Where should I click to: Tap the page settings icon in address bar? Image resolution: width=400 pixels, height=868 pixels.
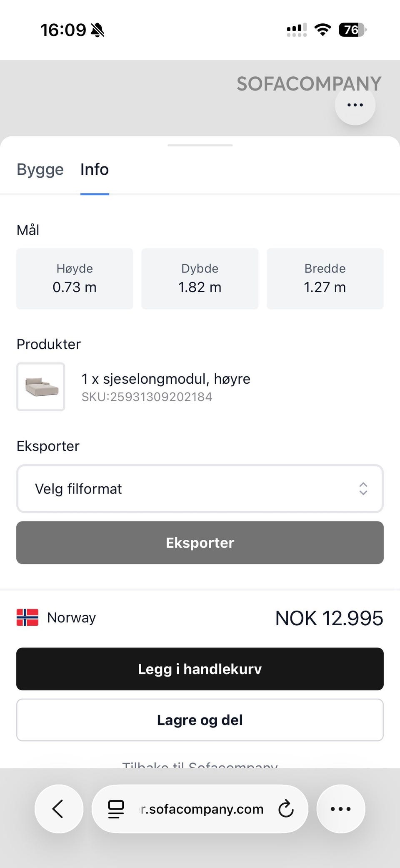pyautogui.click(x=116, y=809)
